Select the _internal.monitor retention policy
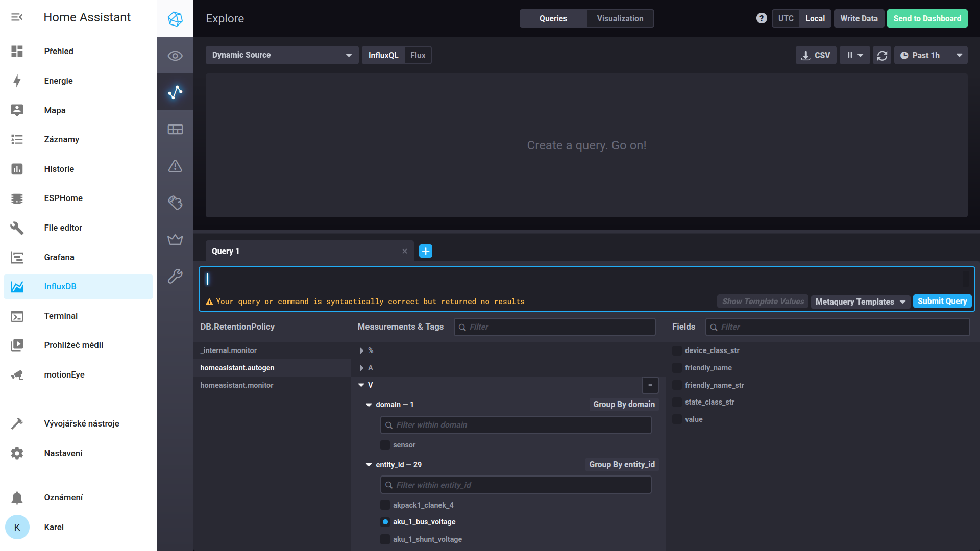Image resolution: width=980 pixels, height=551 pixels. point(272,350)
